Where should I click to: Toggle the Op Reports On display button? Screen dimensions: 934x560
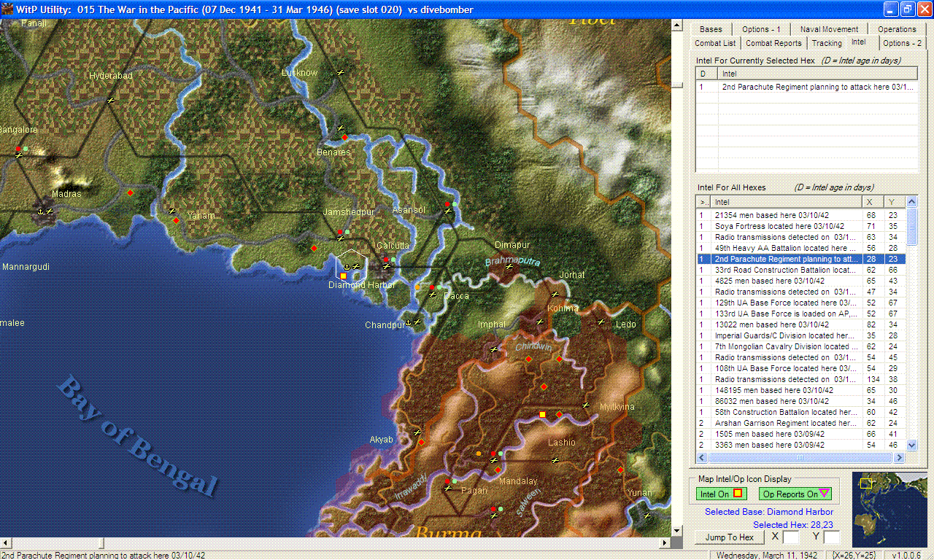click(x=795, y=494)
